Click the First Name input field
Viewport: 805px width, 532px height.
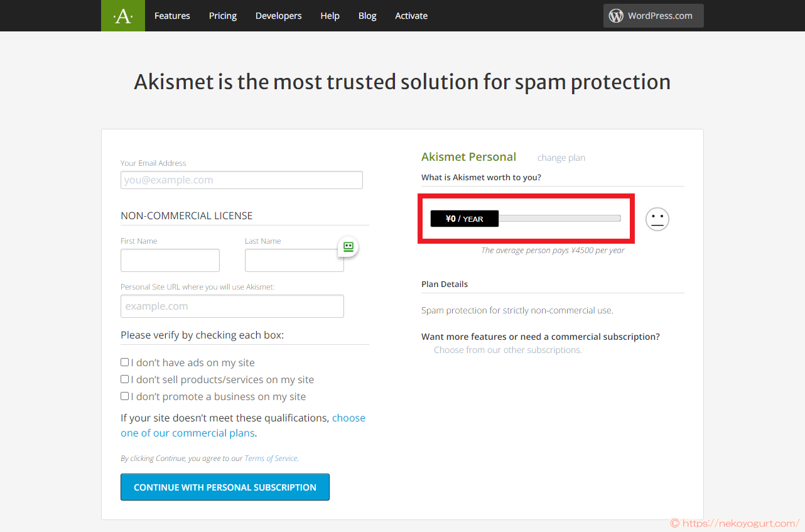tap(170, 260)
